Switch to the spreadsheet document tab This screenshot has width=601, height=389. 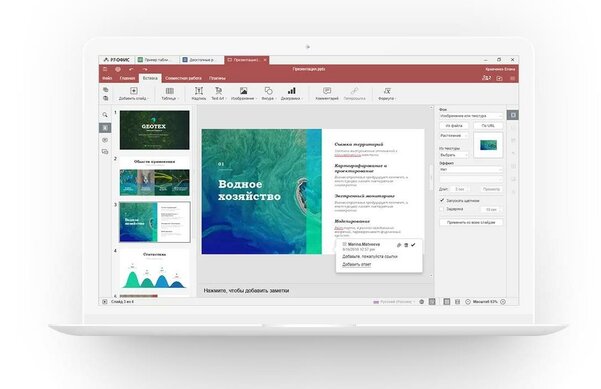click(157, 60)
